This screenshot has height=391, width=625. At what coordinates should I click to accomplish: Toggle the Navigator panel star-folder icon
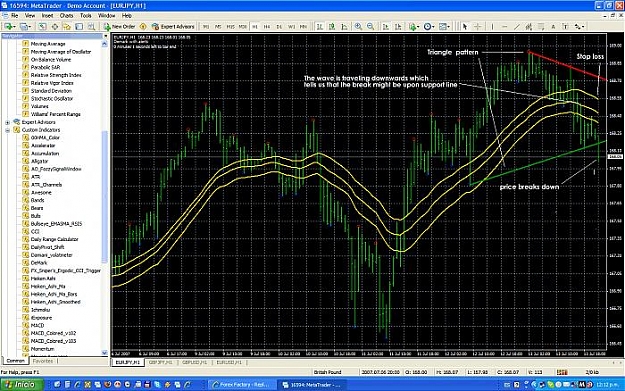[67, 26]
